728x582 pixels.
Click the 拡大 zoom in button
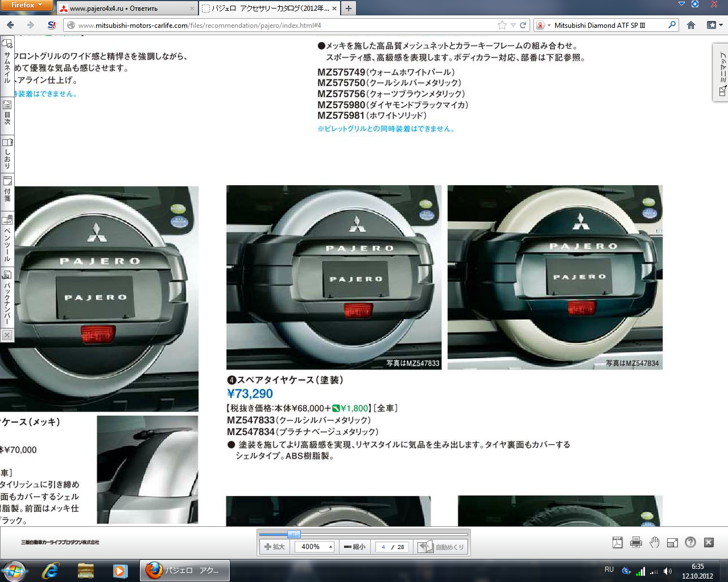click(x=275, y=547)
